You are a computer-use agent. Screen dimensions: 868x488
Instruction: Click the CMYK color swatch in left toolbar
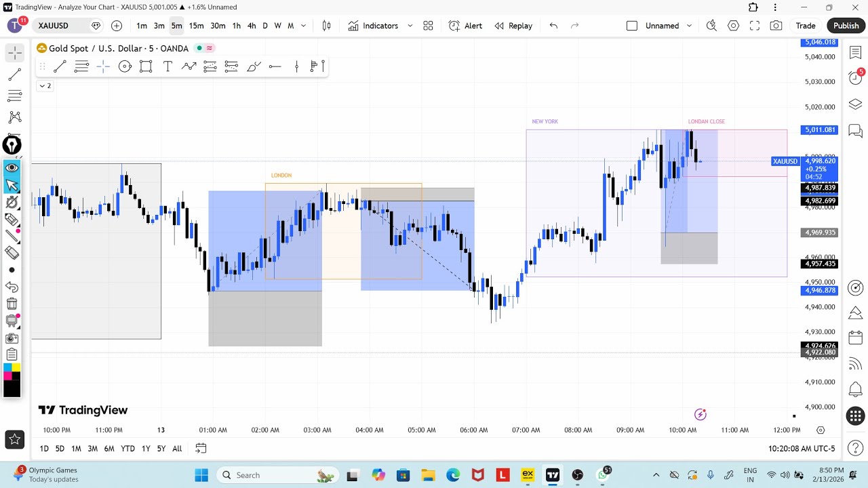[12, 371]
